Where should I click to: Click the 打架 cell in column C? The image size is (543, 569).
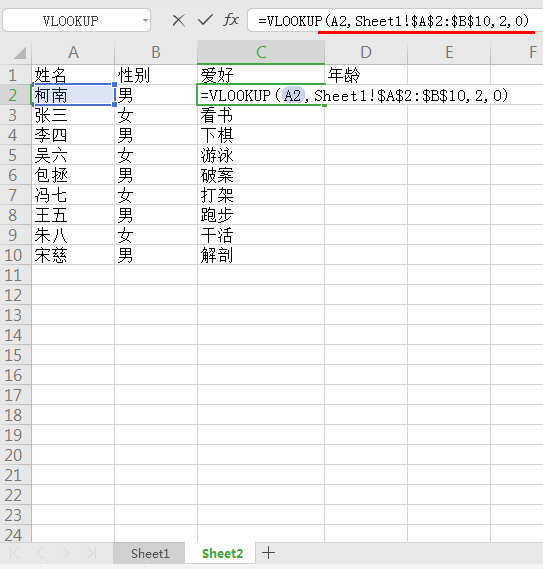click(261, 195)
